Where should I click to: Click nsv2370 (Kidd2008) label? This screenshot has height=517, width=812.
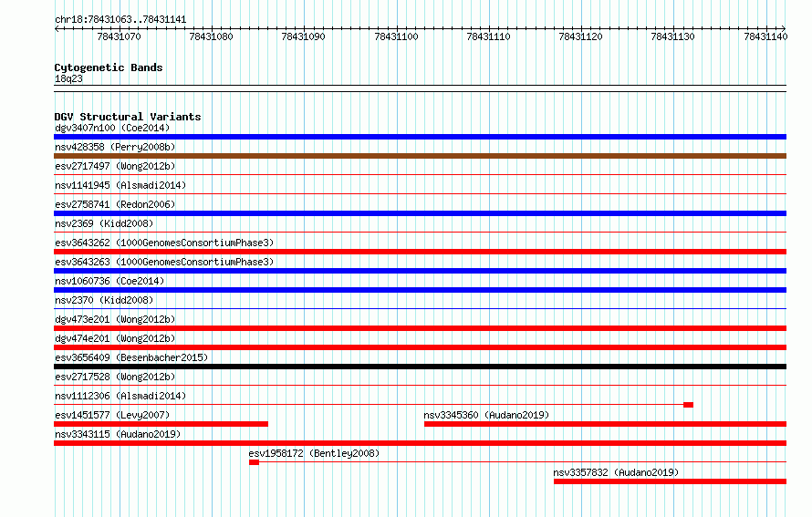coord(104,300)
